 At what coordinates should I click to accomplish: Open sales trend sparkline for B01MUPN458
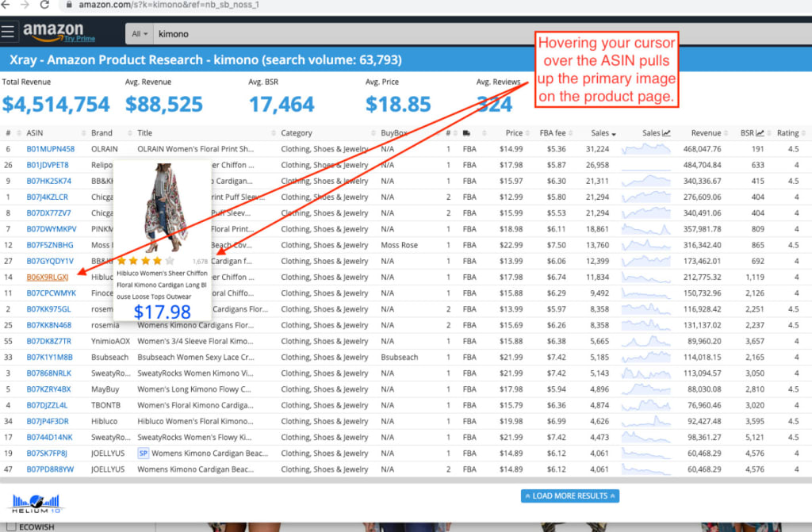[x=645, y=149]
